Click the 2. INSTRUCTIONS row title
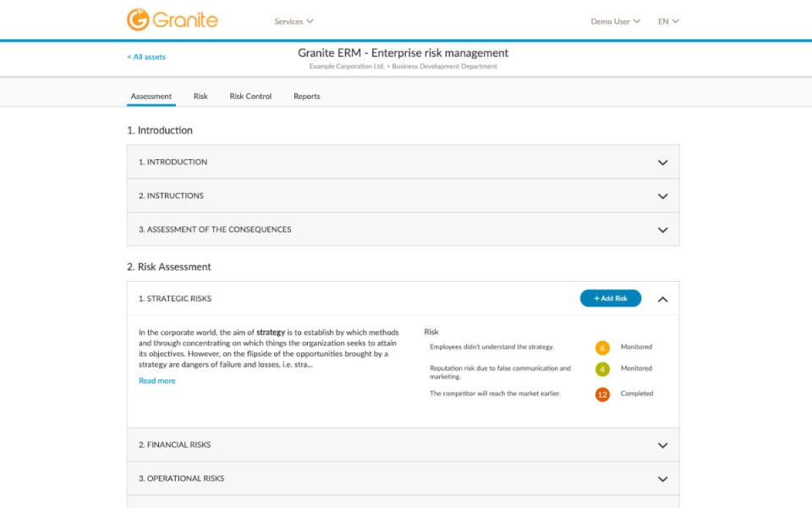The height and width of the screenshot is (508, 812). click(x=171, y=196)
